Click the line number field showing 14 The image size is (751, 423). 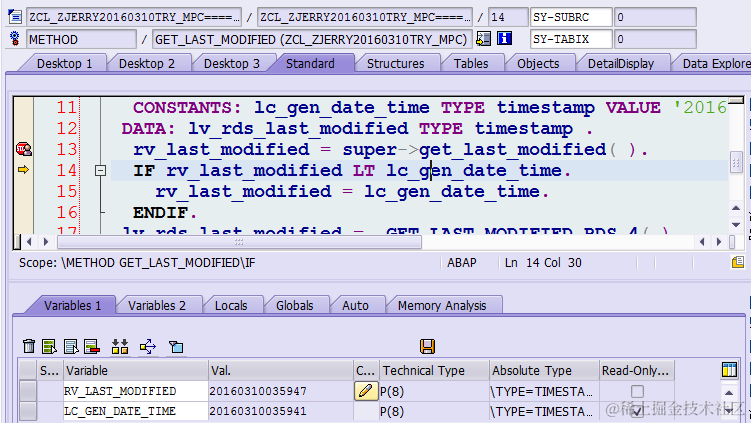(x=508, y=17)
